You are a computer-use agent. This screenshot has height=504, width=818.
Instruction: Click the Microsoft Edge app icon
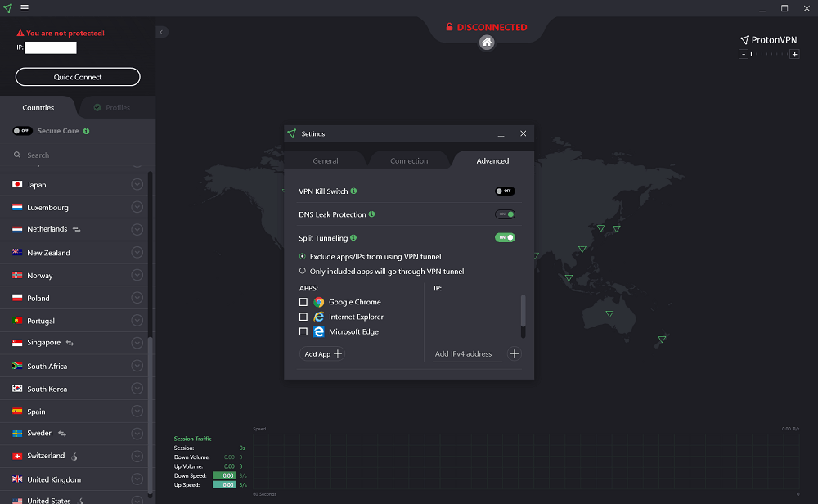pos(319,331)
